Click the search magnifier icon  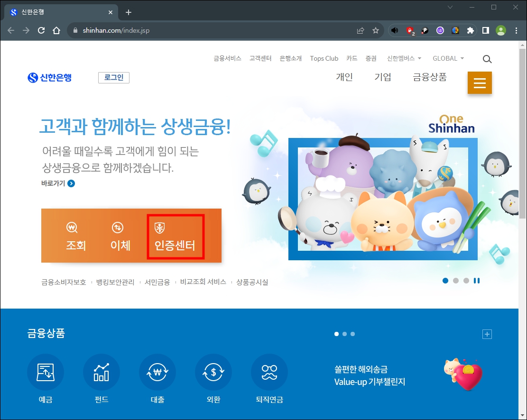487,59
